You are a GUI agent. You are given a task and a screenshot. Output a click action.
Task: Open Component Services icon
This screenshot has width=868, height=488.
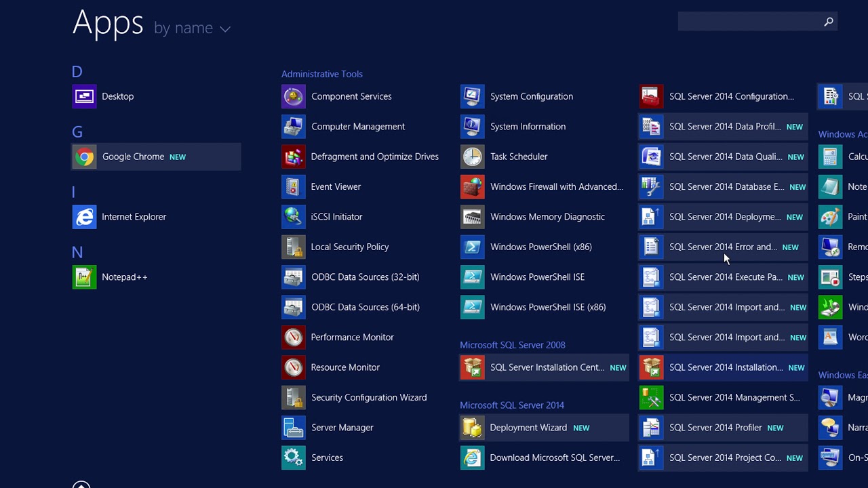294,96
